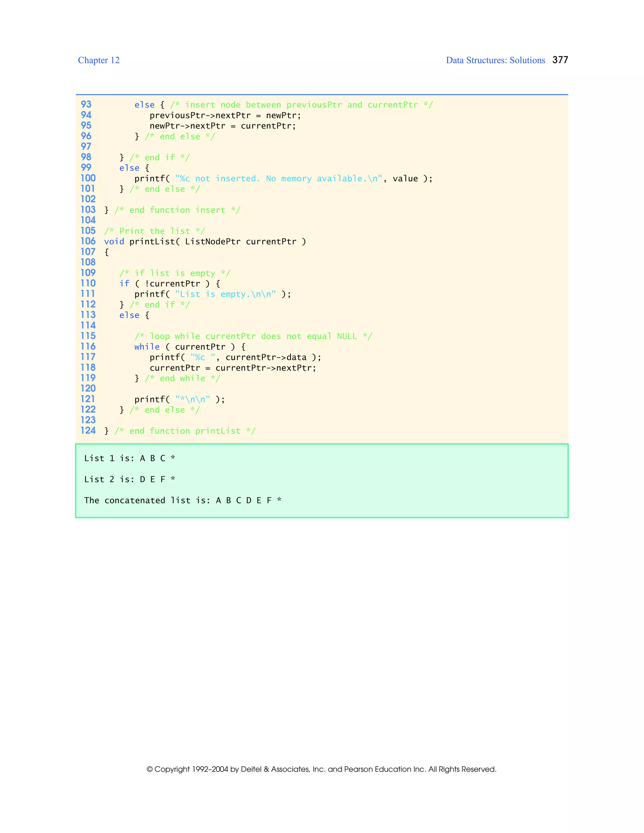Click line number 100

point(88,178)
